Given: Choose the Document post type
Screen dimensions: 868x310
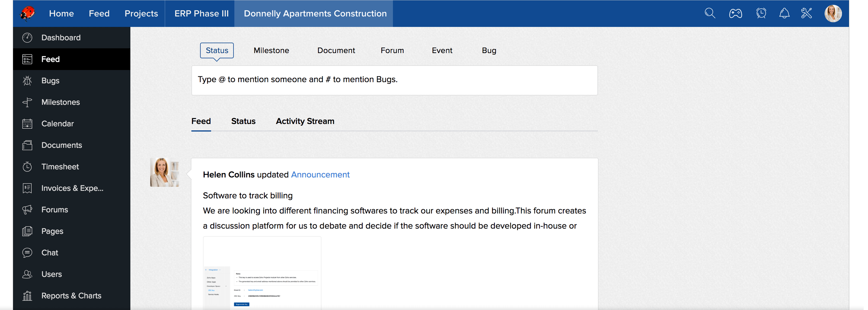Looking at the screenshot, I should tap(336, 50).
